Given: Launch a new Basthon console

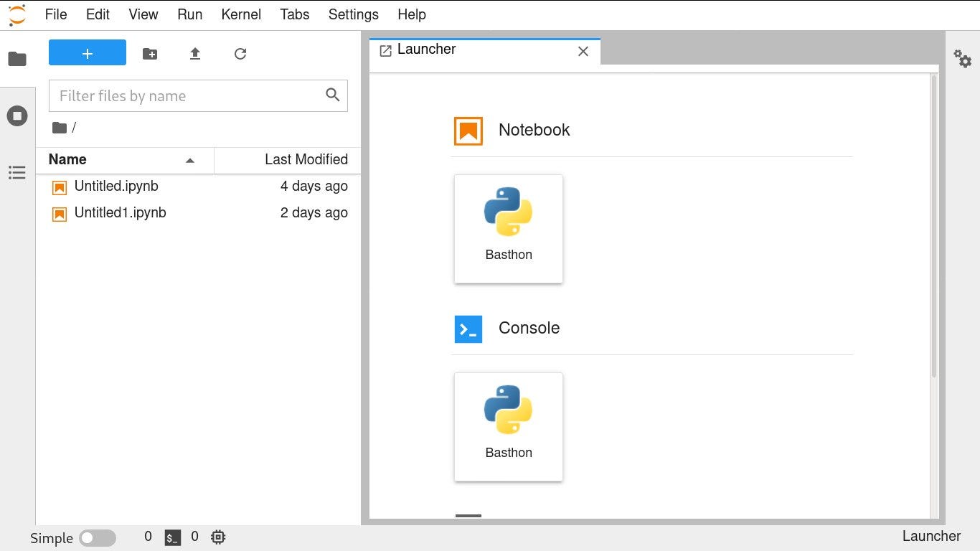Looking at the screenshot, I should 508,427.
